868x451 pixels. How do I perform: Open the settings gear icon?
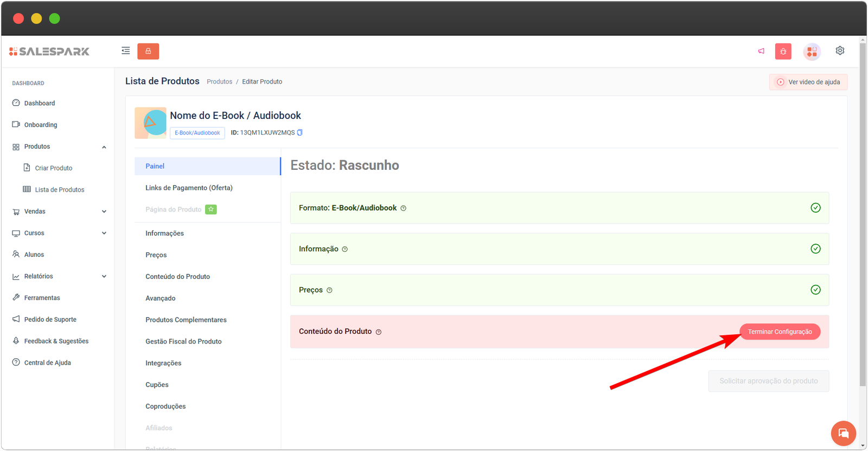click(x=840, y=50)
